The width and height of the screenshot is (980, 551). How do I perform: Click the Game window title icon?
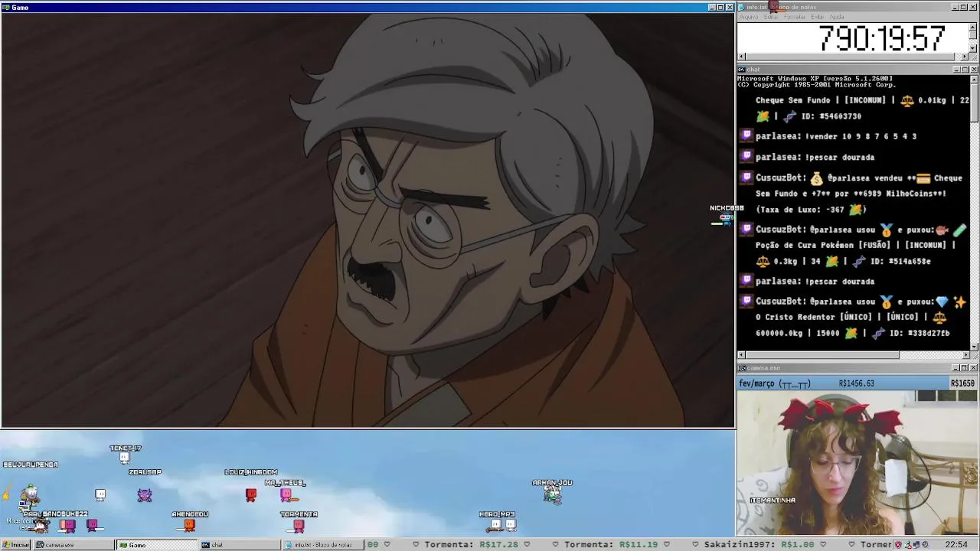point(6,8)
